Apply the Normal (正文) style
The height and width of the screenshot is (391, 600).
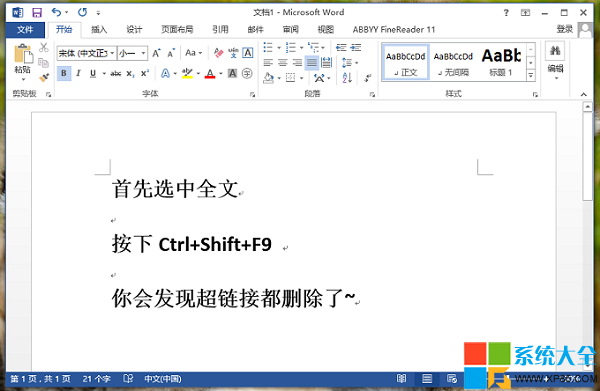[406, 63]
